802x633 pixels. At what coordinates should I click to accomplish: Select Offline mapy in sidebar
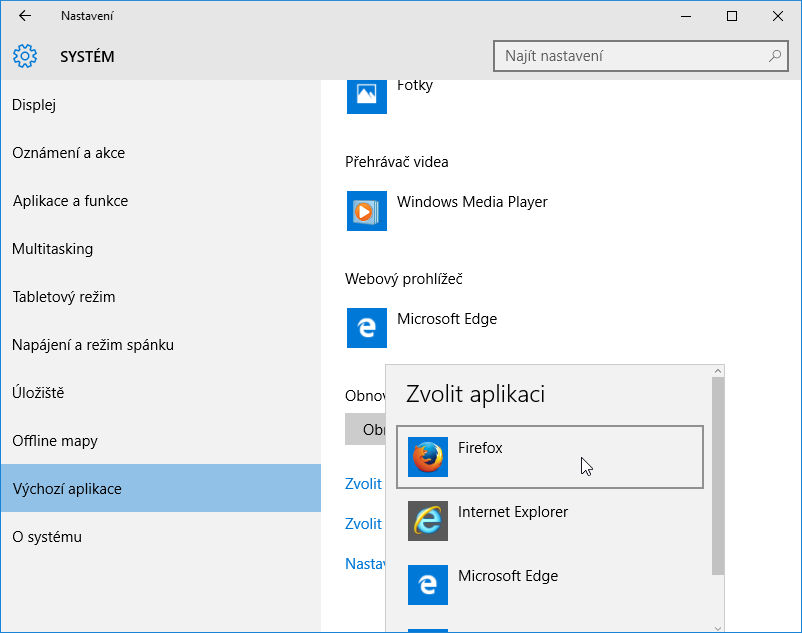tap(161, 441)
